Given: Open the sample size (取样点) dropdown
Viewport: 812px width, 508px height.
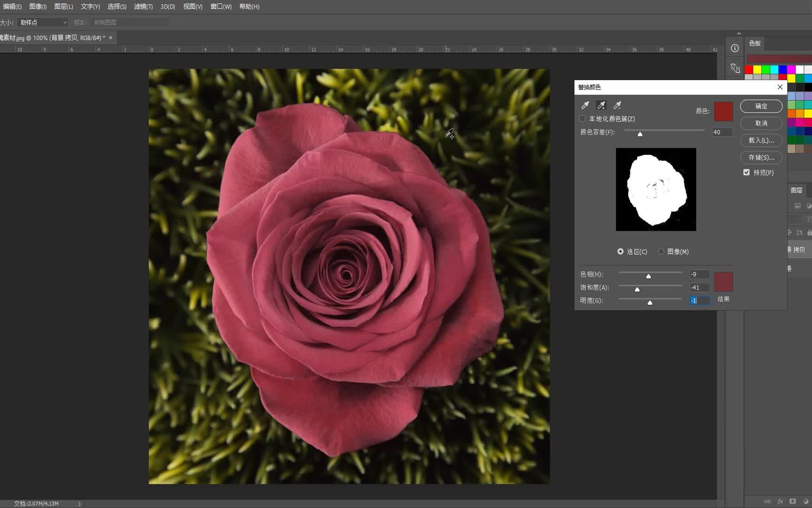Looking at the screenshot, I should pos(43,23).
